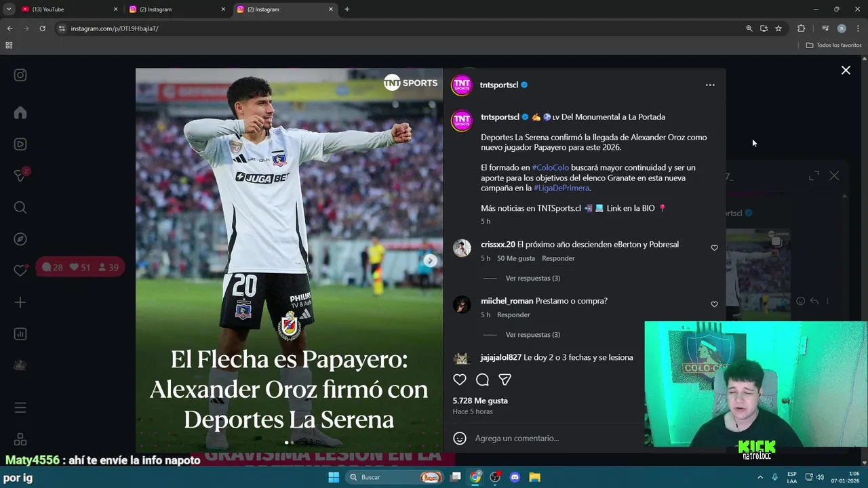
Task: Open post options three-dot menu
Action: coord(710,85)
